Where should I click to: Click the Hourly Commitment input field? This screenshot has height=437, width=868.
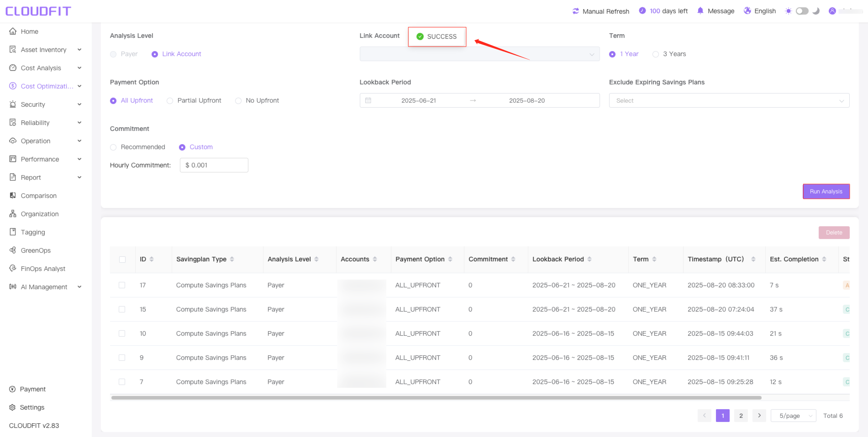[x=214, y=165]
